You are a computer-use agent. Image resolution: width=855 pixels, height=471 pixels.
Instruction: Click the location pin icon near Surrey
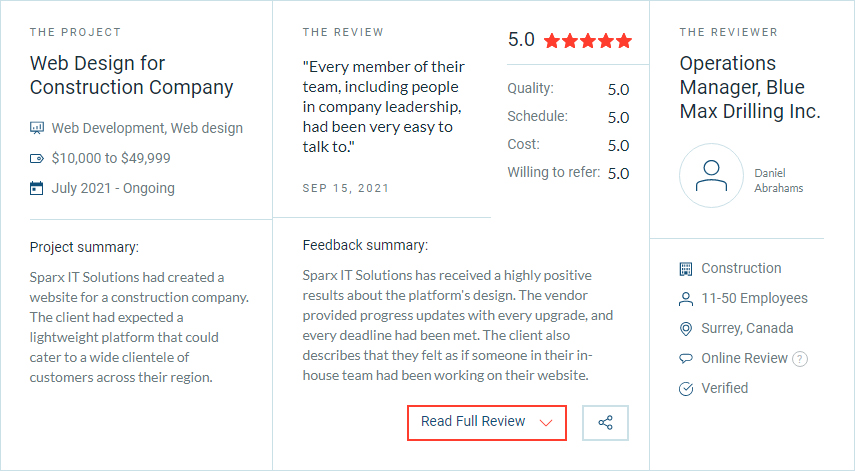[686, 329]
